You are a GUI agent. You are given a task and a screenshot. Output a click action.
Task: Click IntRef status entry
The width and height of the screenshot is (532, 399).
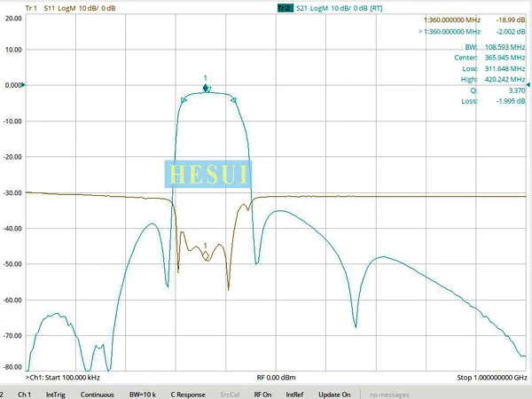pos(294,395)
